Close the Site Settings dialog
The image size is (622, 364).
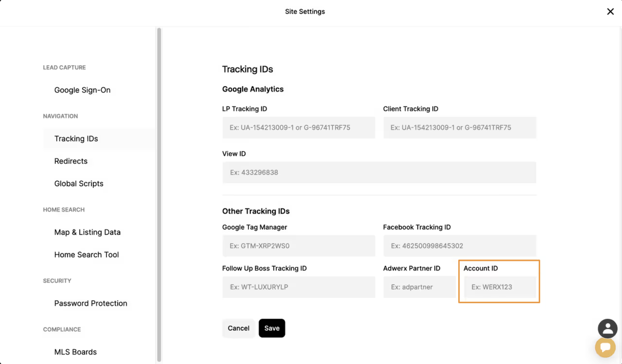pos(610,12)
